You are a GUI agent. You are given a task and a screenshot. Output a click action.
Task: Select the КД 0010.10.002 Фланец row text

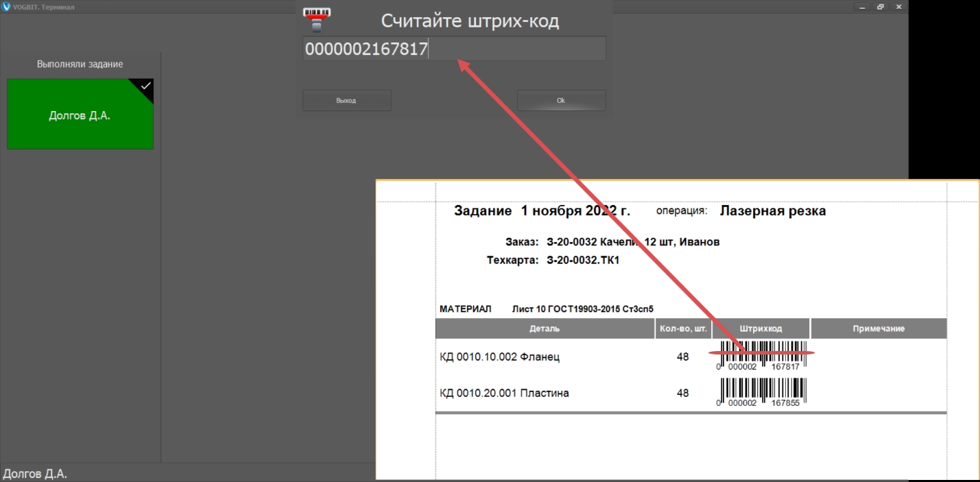[x=500, y=357]
